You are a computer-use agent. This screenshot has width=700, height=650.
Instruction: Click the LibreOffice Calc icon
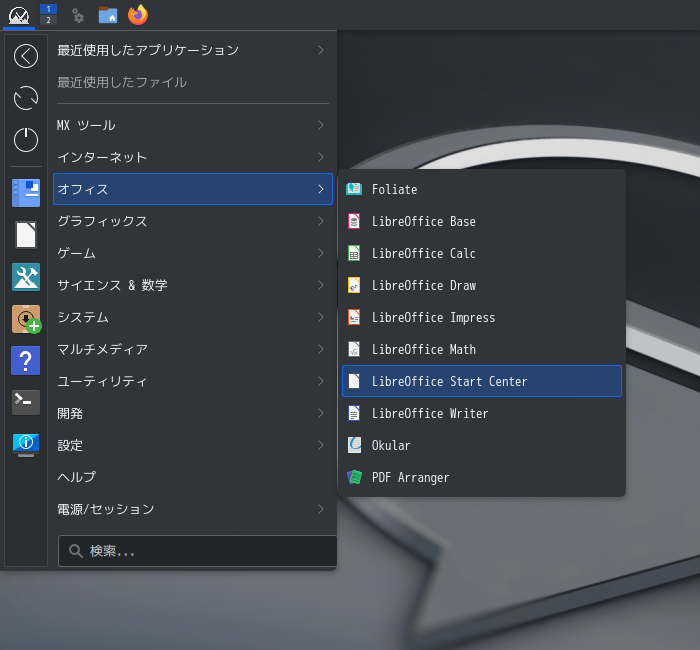pos(354,253)
